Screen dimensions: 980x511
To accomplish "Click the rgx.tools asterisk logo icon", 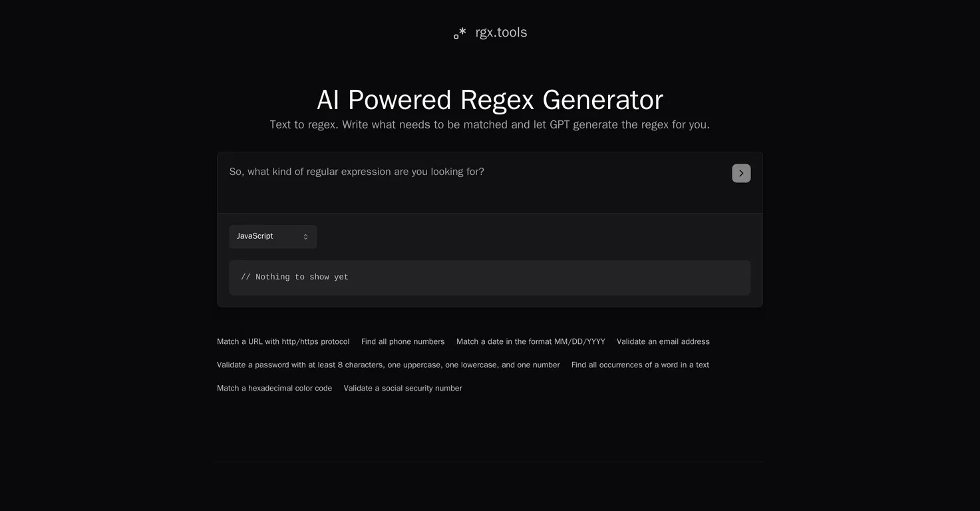I will pos(460,33).
